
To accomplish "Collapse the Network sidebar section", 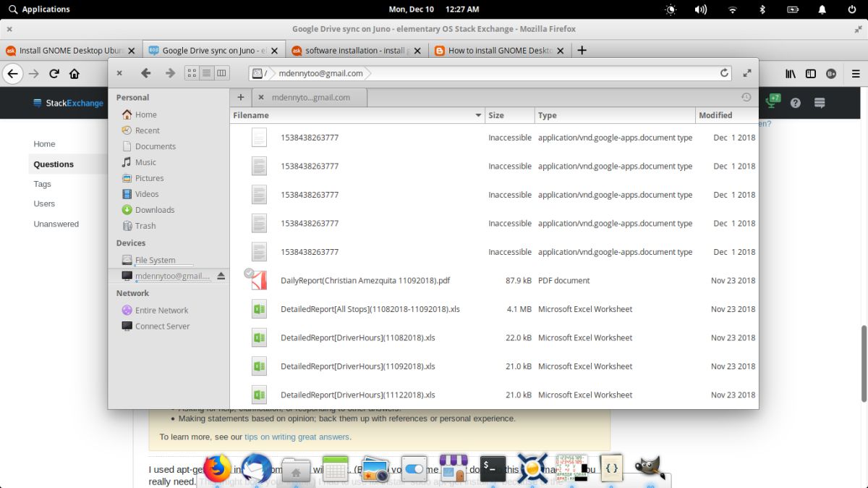I will click(x=132, y=293).
